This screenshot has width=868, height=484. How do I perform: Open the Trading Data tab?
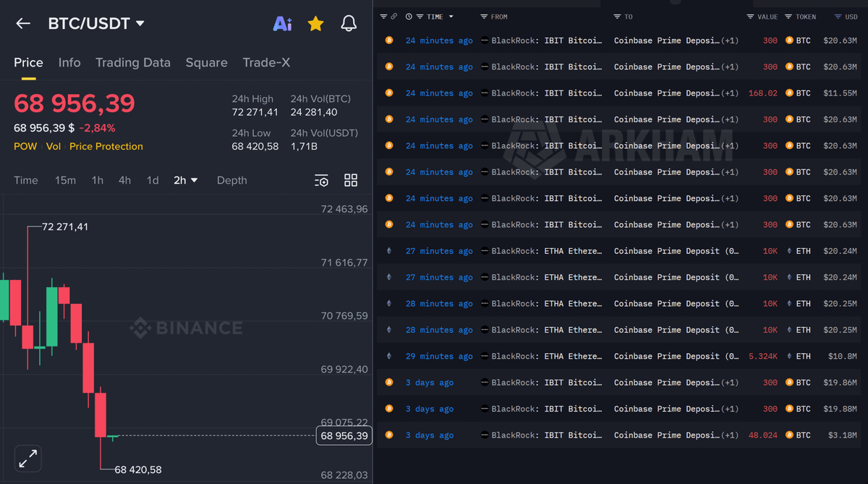133,63
